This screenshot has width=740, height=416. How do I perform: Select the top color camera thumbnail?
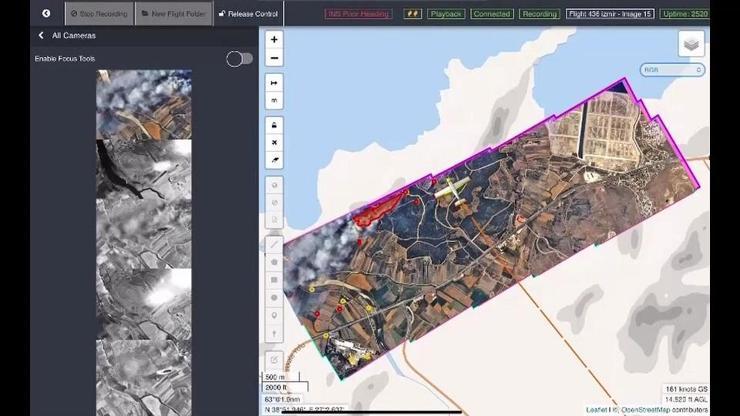tap(143, 104)
